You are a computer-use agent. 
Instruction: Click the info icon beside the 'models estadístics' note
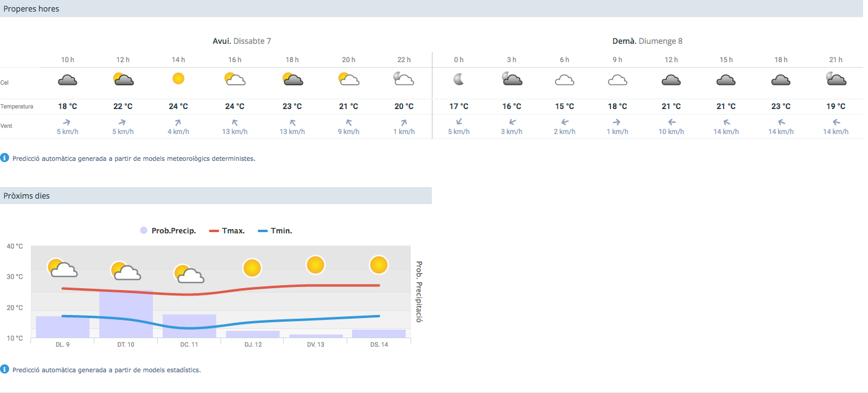(5, 369)
